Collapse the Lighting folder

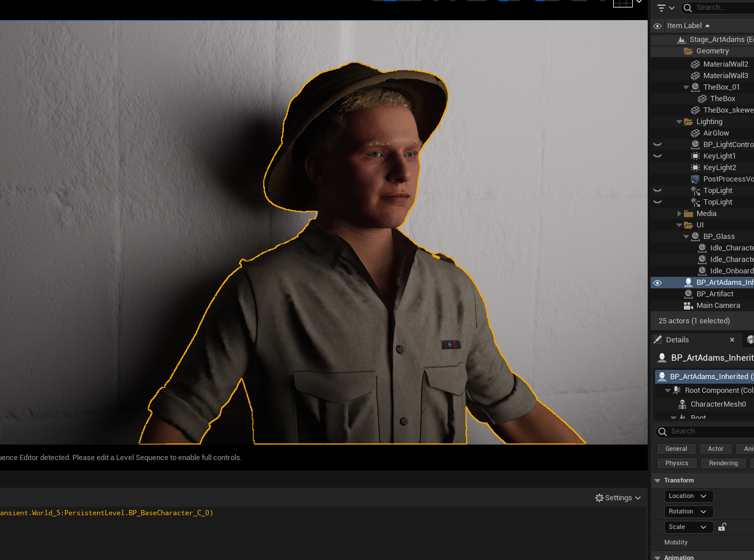point(679,122)
